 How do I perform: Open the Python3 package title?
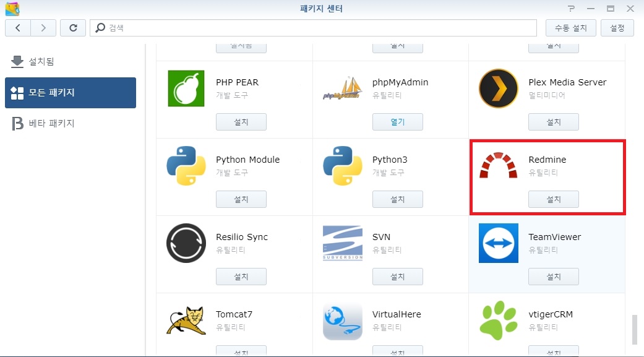(x=390, y=160)
